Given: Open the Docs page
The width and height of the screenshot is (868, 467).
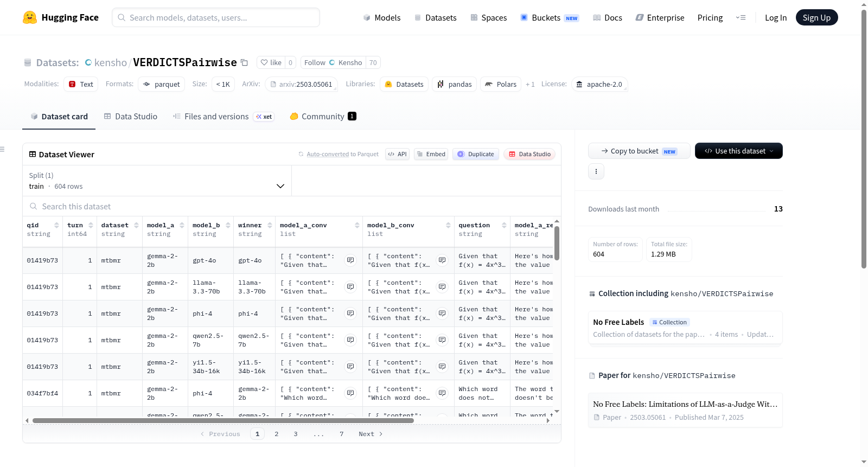Looking at the screenshot, I should click(x=608, y=17).
